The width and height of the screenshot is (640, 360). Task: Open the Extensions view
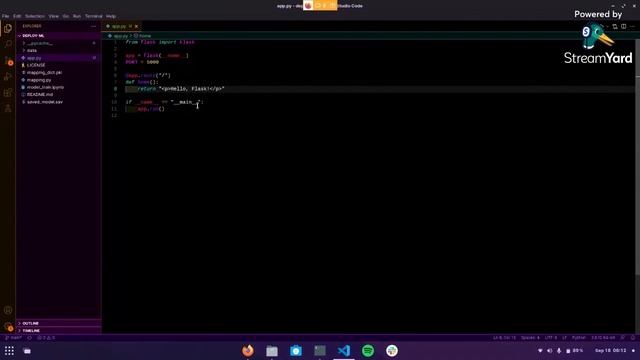8,92
